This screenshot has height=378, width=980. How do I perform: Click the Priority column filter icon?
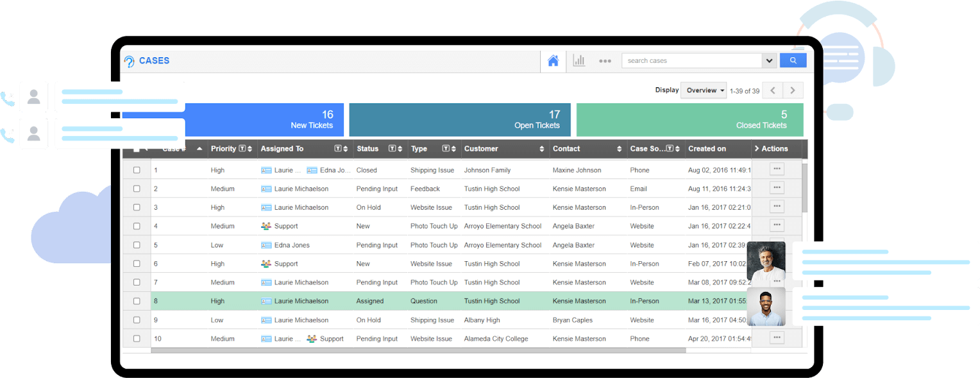tap(242, 148)
